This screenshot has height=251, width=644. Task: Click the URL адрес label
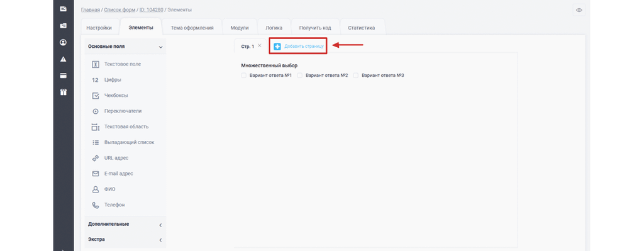116,158
